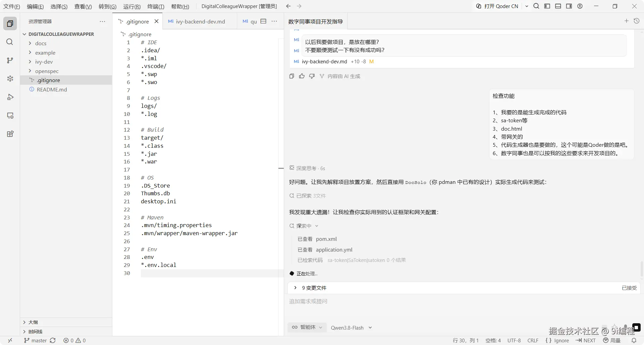
Task: Open the 查看(V) menu
Action: 83,6
